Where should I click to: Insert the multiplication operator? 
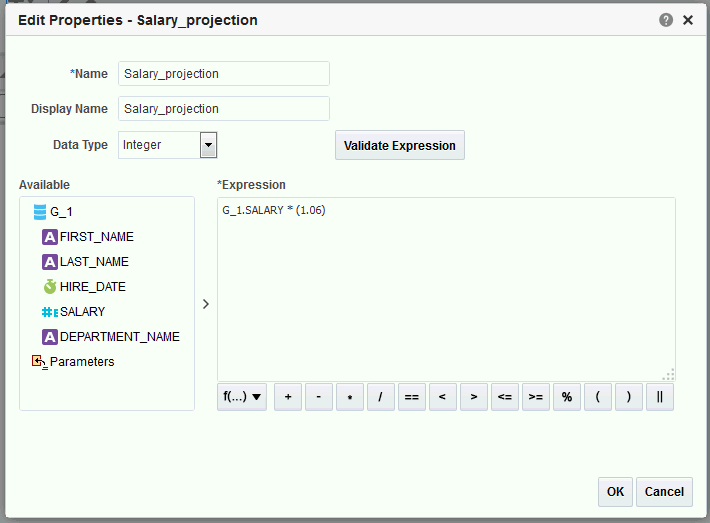[x=350, y=397]
